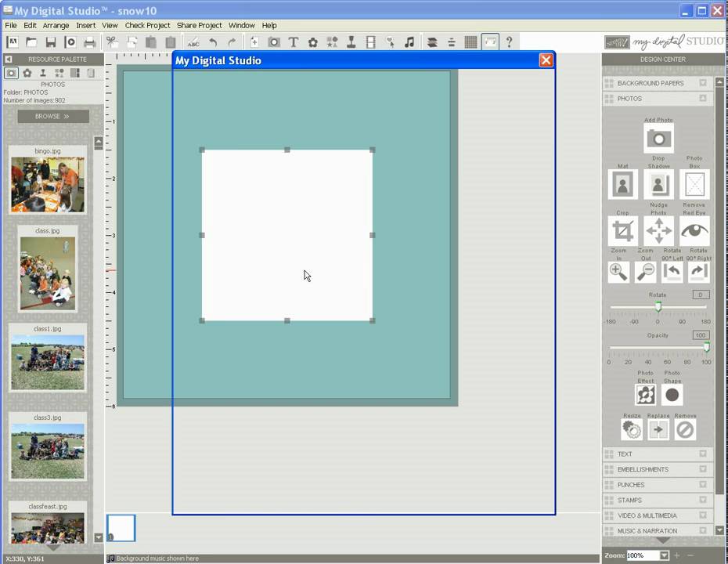Toggle the rulers toolbar button

tap(490, 42)
